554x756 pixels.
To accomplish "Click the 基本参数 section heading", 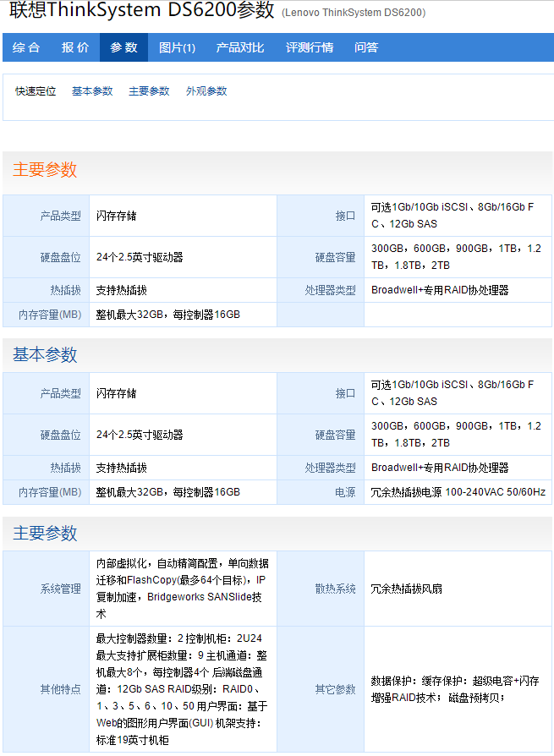I will click(45, 355).
